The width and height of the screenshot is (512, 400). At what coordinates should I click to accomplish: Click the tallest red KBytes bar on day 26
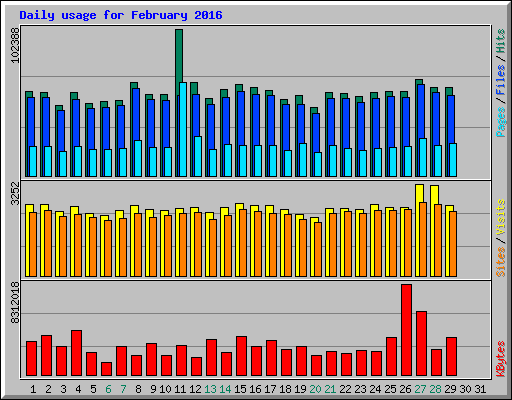[406, 330]
